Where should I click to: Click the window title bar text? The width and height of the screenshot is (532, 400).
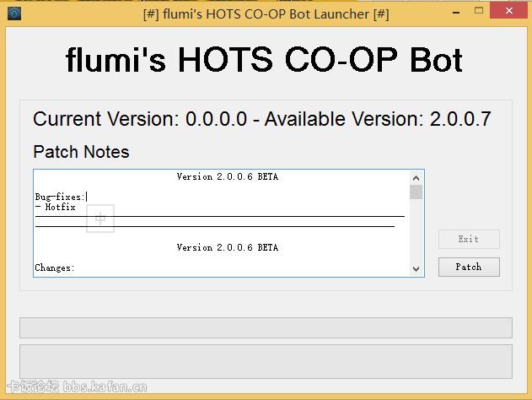[x=266, y=14]
